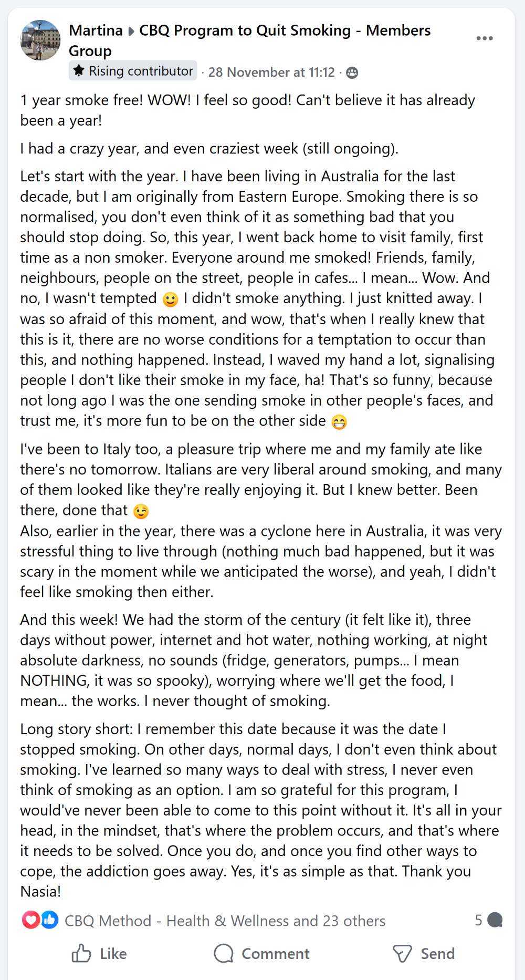Click the winking emoji after 'Been there, done that'
Viewport: 525px width, 980px height.
pos(141,510)
